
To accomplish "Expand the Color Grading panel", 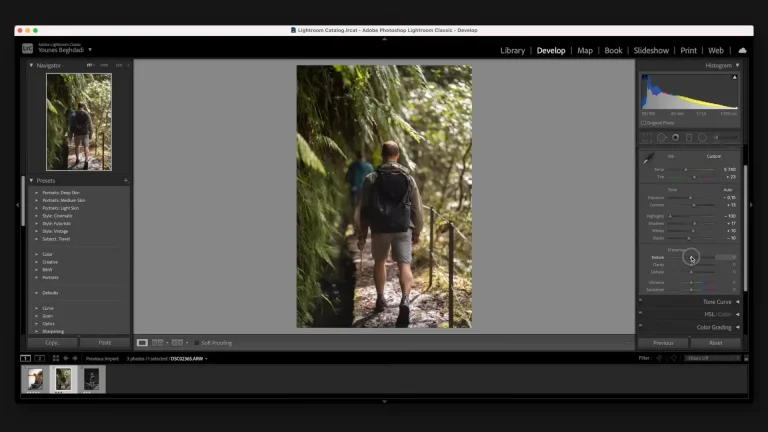I will [x=738, y=327].
